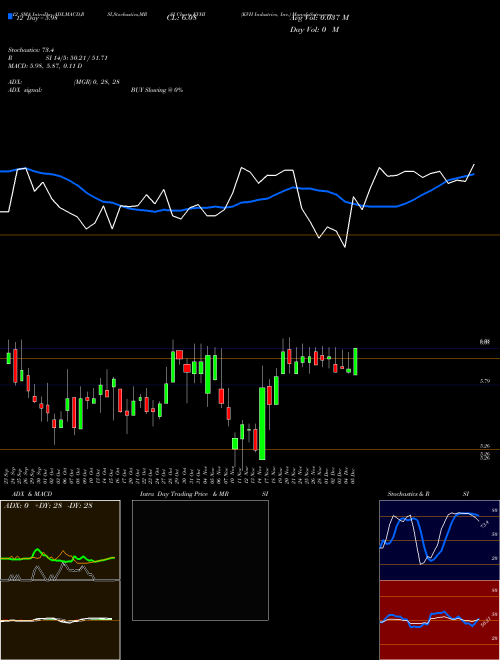Screen dimensions: 500x660
Task: Select the '12 Day=5.98' moving average label
Action: pyautogui.click(x=36, y=19)
